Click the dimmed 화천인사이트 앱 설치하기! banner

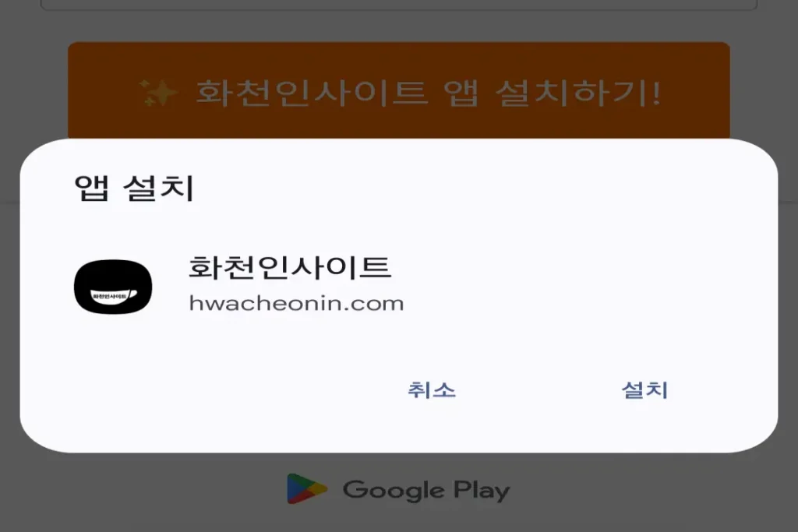(399, 90)
